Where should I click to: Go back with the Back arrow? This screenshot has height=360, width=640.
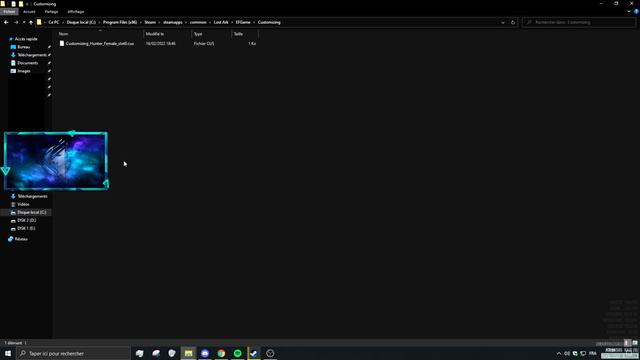[6, 22]
